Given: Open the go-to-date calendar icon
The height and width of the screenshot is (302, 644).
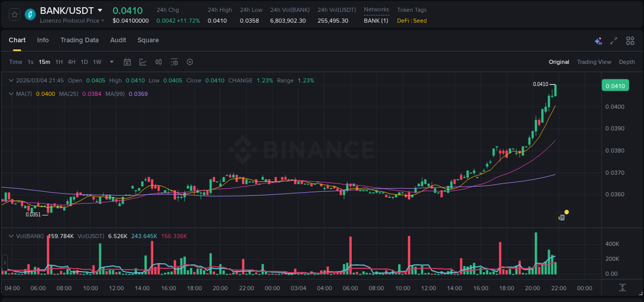Looking at the screenshot, I should click(x=127, y=62).
